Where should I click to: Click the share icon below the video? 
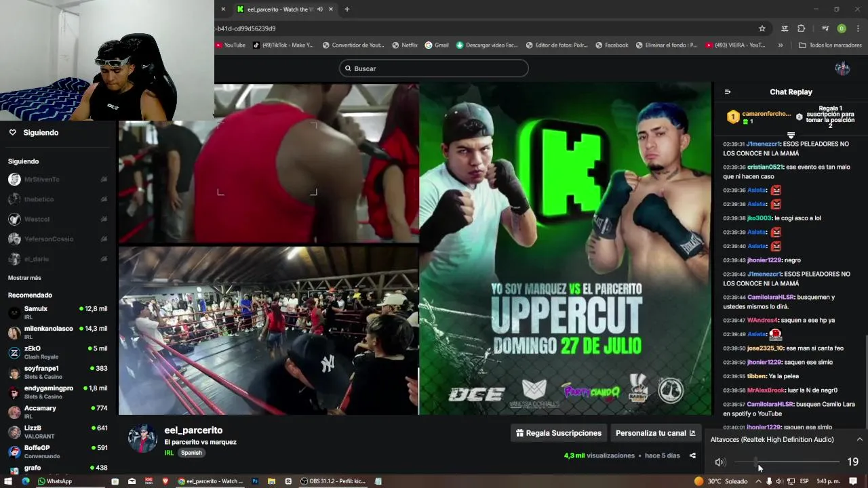coord(692,455)
